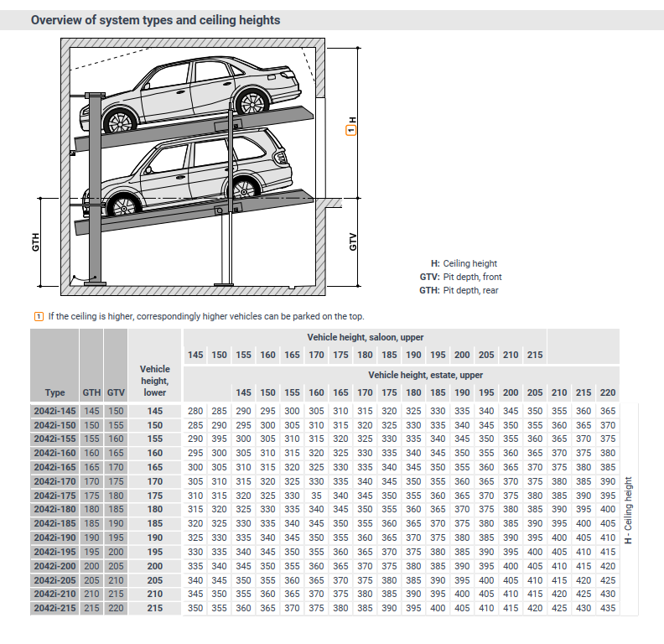Select the 2042i-145 type row label
Screen dimensions: 664x644
coord(54,411)
